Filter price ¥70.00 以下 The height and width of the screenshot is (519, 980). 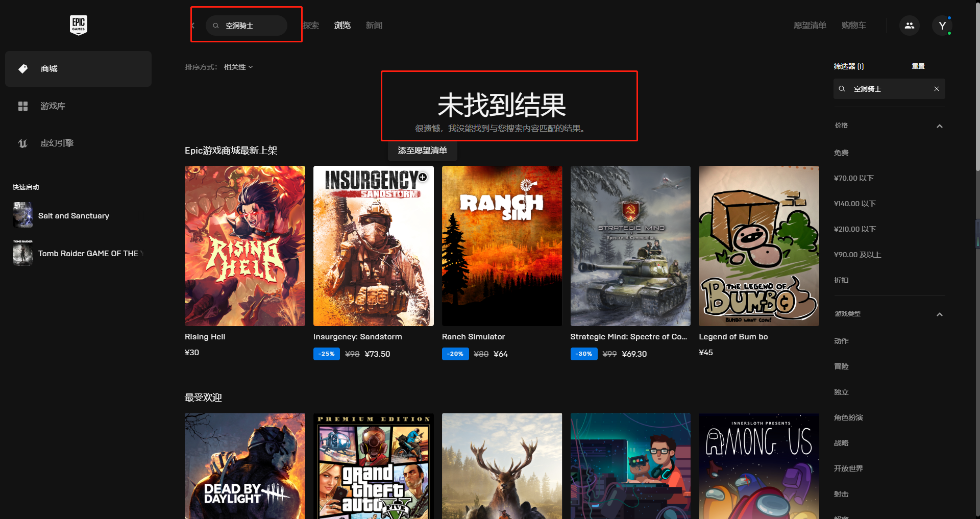point(854,178)
